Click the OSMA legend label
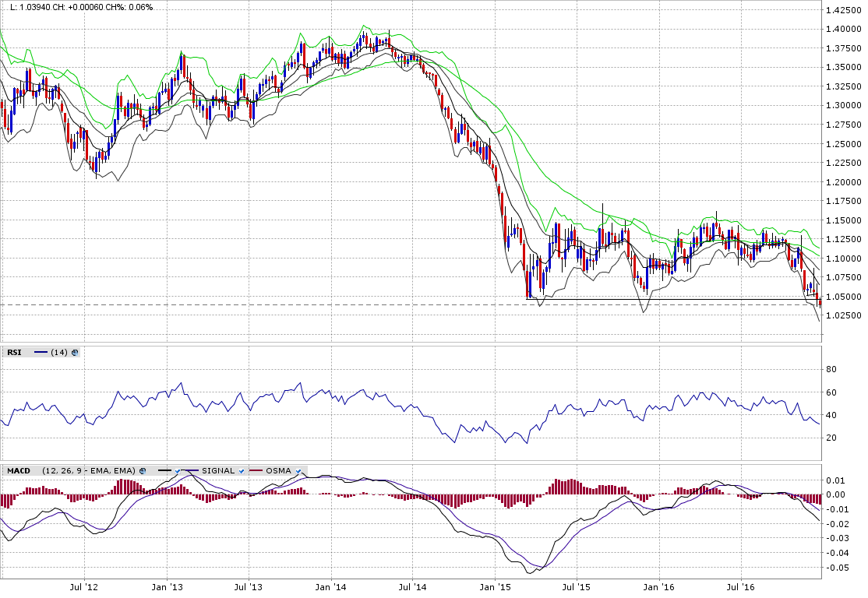 [278, 471]
